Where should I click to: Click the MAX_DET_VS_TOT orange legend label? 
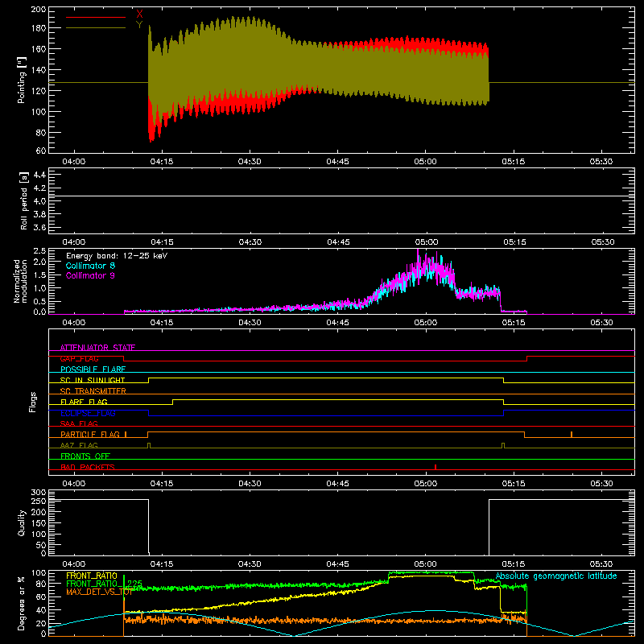(99, 592)
